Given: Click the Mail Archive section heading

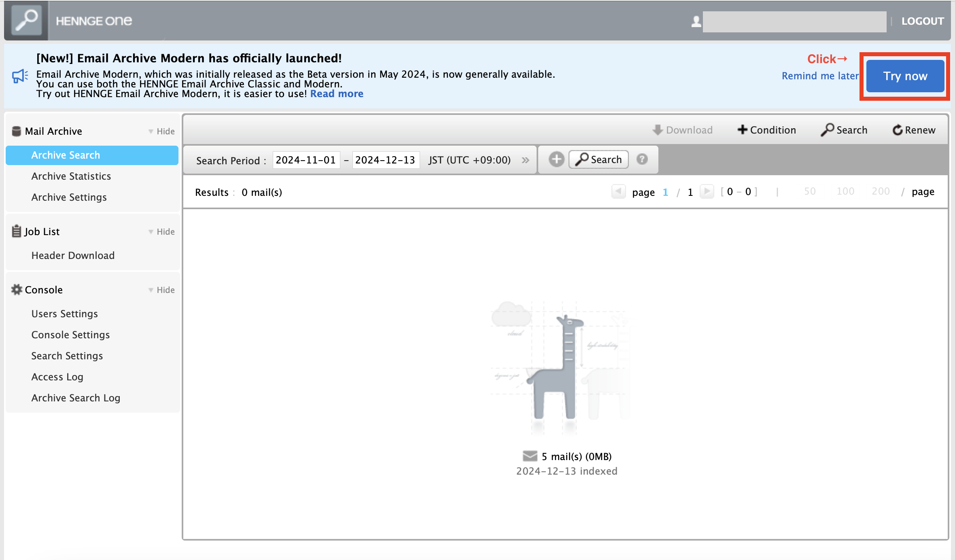Looking at the screenshot, I should [x=53, y=131].
